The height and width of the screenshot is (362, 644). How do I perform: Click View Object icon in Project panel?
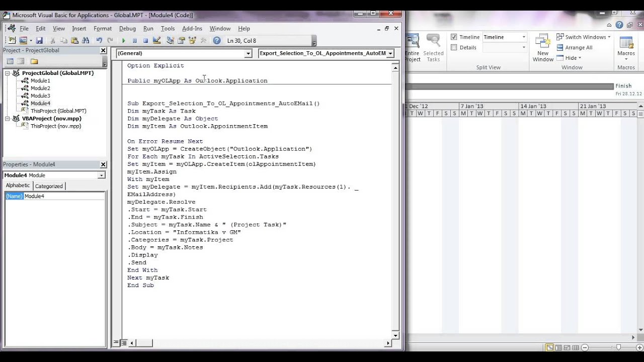[21, 61]
